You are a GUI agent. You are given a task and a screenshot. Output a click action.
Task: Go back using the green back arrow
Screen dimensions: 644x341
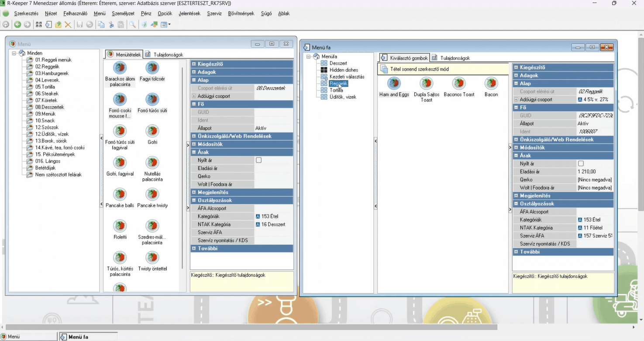coord(17,24)
